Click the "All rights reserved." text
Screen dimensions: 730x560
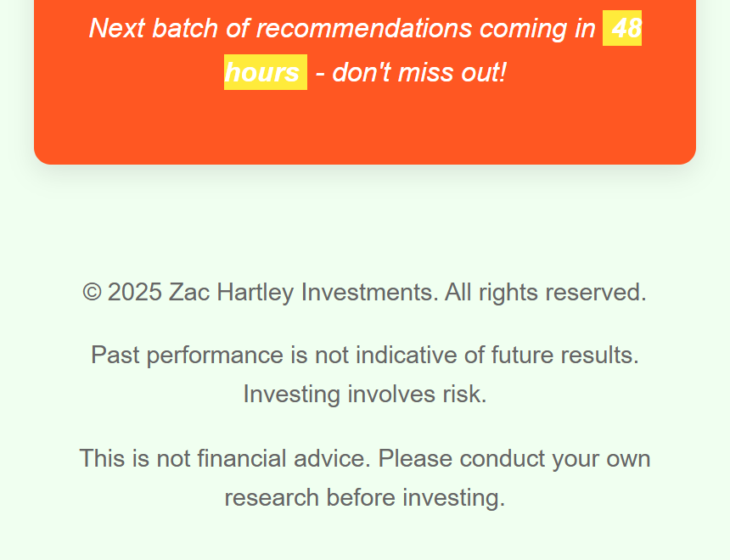point(546,293)
